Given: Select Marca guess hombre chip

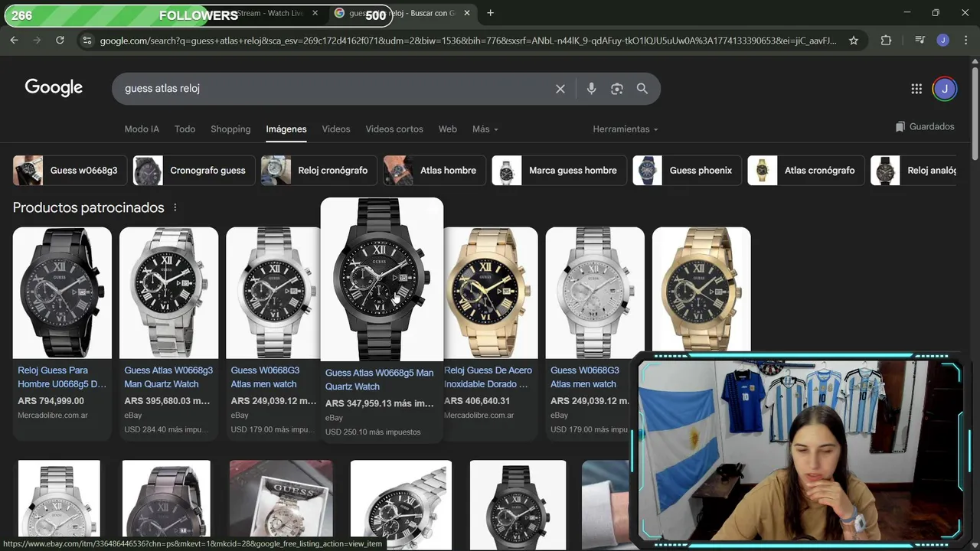Looking at the screenshot, I should (x=559, y=171).
